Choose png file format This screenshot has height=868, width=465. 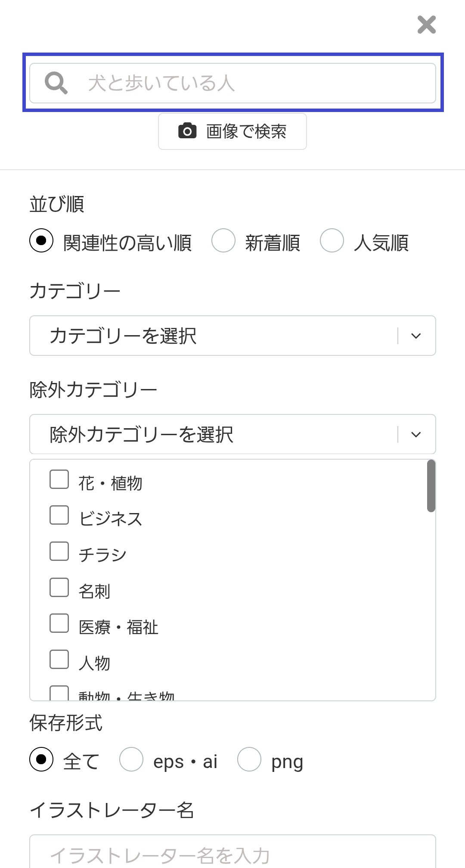pyautogui.click(x=249, y=759)
